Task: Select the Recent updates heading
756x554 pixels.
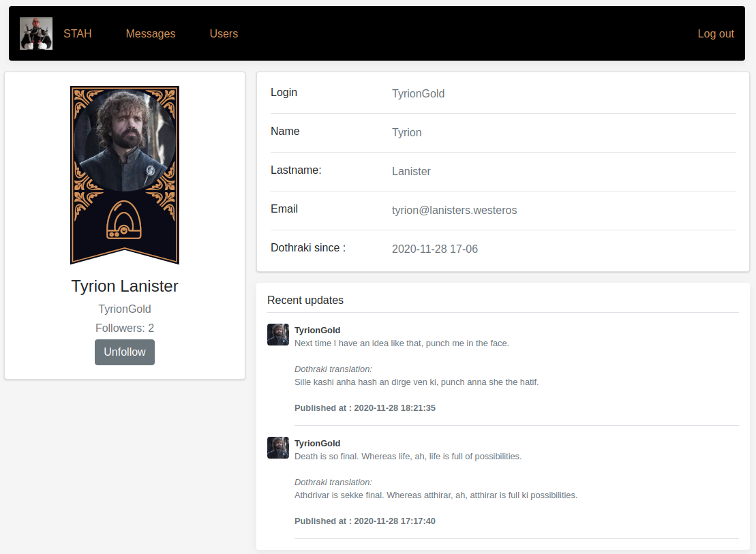Action: [305, 300]
